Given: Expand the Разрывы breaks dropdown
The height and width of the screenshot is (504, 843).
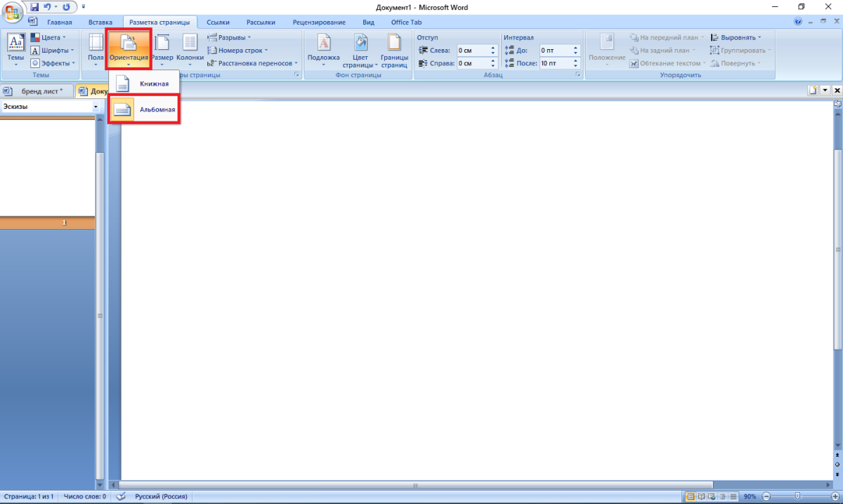Looking at the screenshot, I should pos(229,37).
